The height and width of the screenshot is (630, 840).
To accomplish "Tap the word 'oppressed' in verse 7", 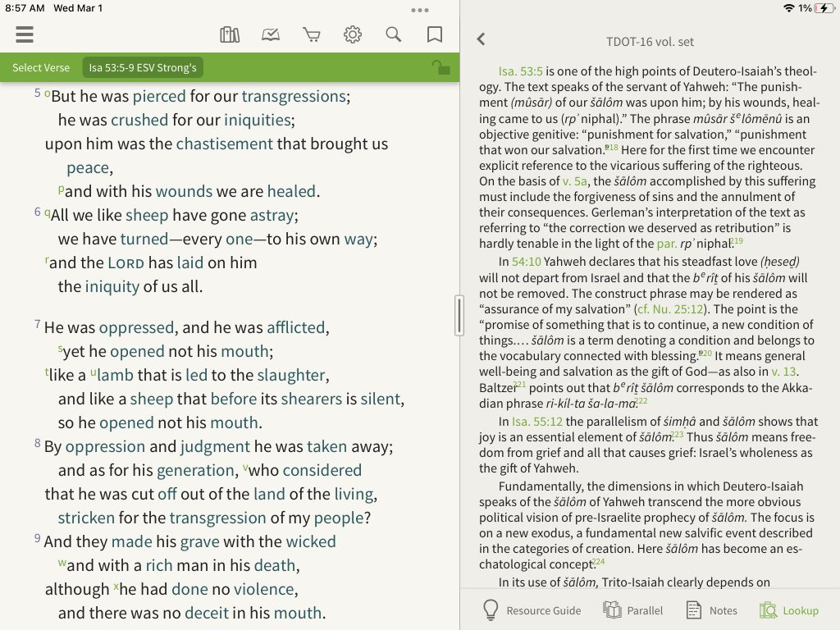I will [x=137, y=327].
